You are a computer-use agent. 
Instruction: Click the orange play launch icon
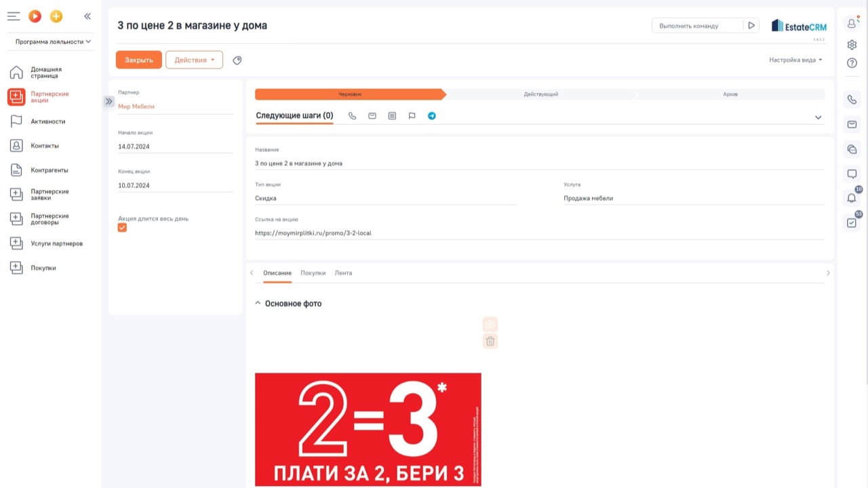(35, 16)
